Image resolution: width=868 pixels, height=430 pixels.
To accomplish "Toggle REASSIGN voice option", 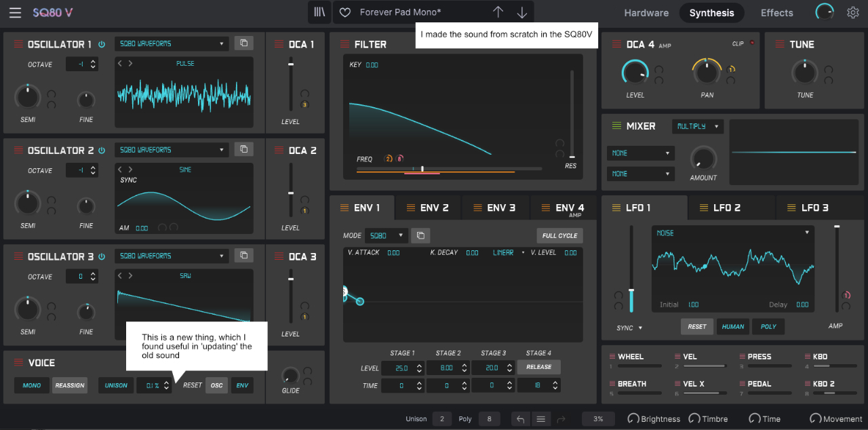I will (70, 385).
